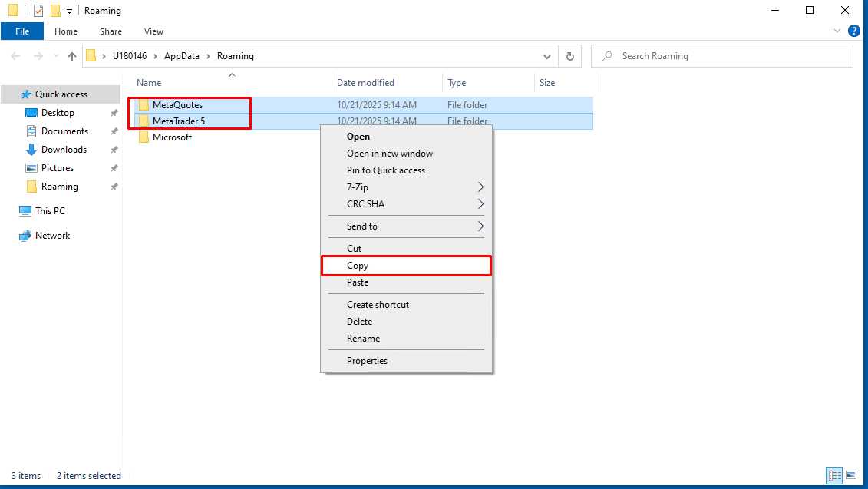Click the Up directory arrow icon

point(72,56)
